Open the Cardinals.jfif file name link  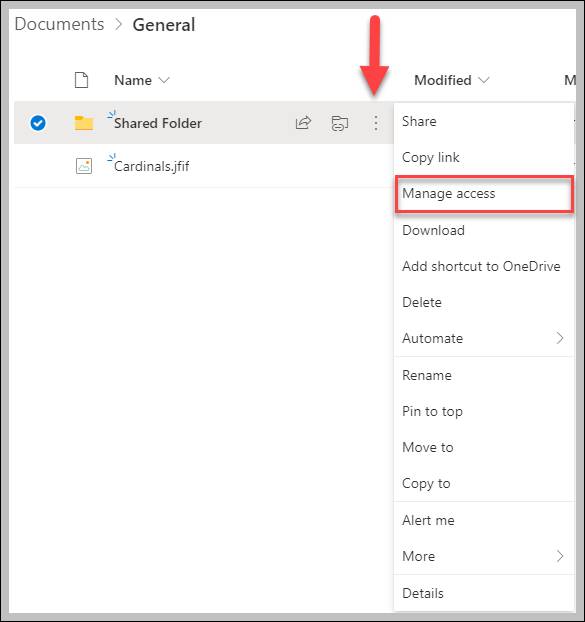[152, 166]
